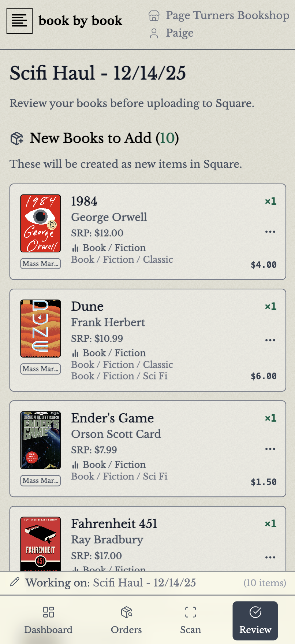Screen dimensions: 295x644
Task: Open the overflow menu for Dune
Action: click(270, 340)
